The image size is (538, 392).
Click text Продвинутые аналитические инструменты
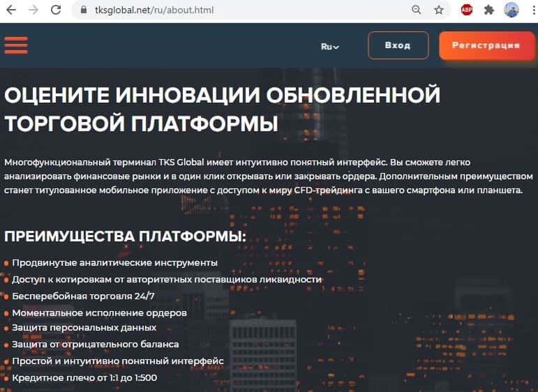point(114,263)
